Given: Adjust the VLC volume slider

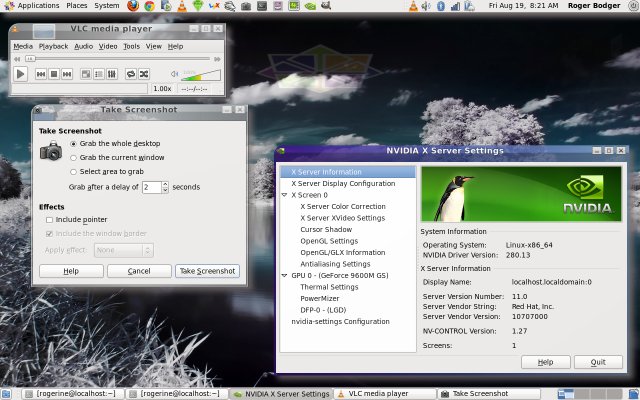Looking at the screenshot, I should point(201,75).
